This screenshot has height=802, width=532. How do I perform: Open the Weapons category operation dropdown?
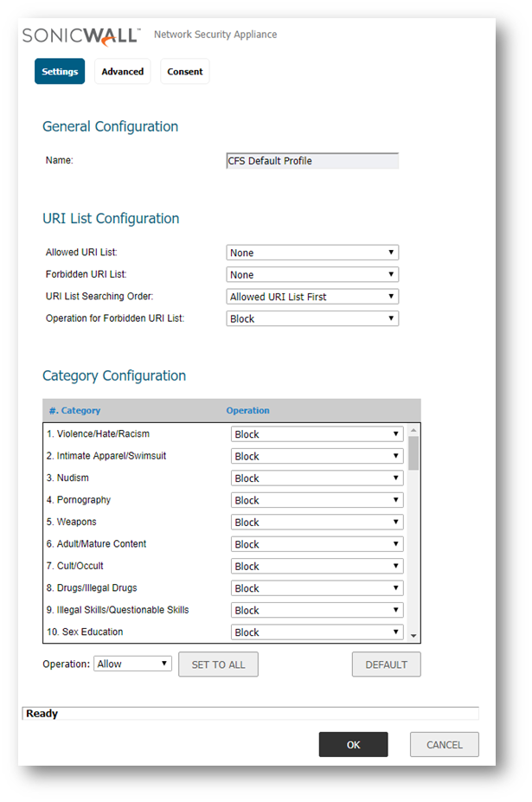point(317,523)
